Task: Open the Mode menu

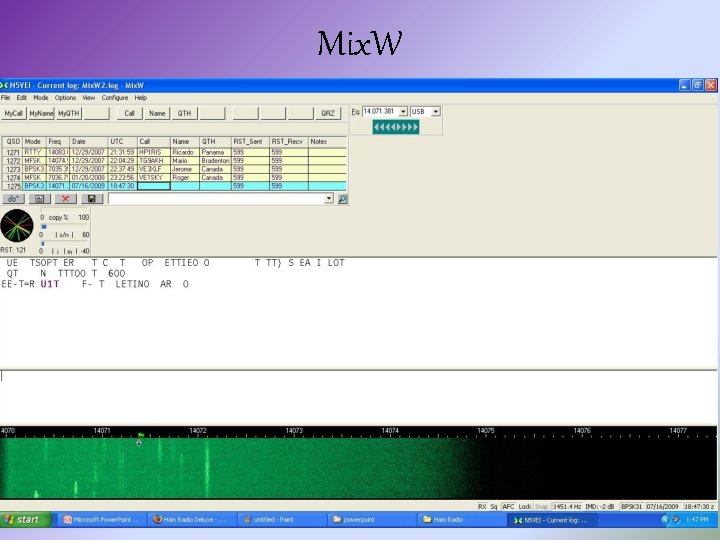Action: coord(41,98)
